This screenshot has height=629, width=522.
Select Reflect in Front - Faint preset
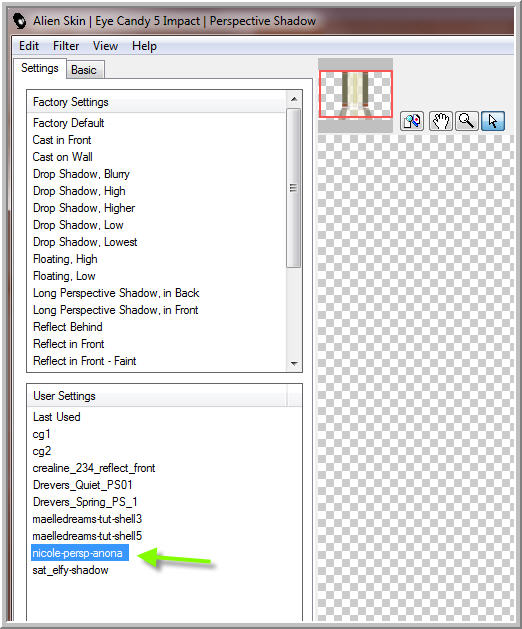pos(85,361)
